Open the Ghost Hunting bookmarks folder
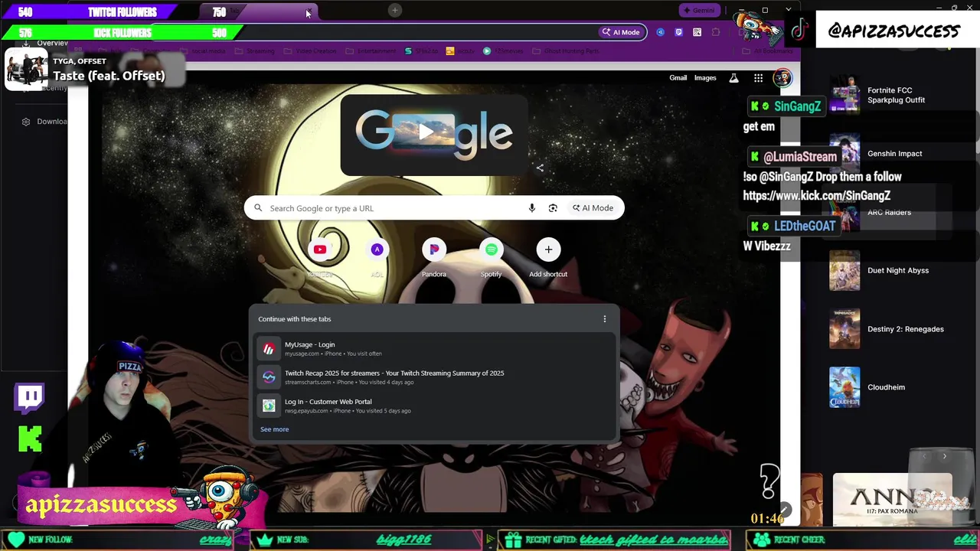 click(565, 51)
